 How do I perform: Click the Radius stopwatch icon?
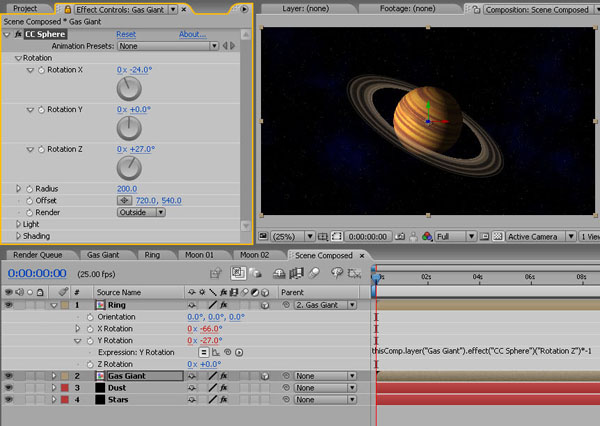28,188
